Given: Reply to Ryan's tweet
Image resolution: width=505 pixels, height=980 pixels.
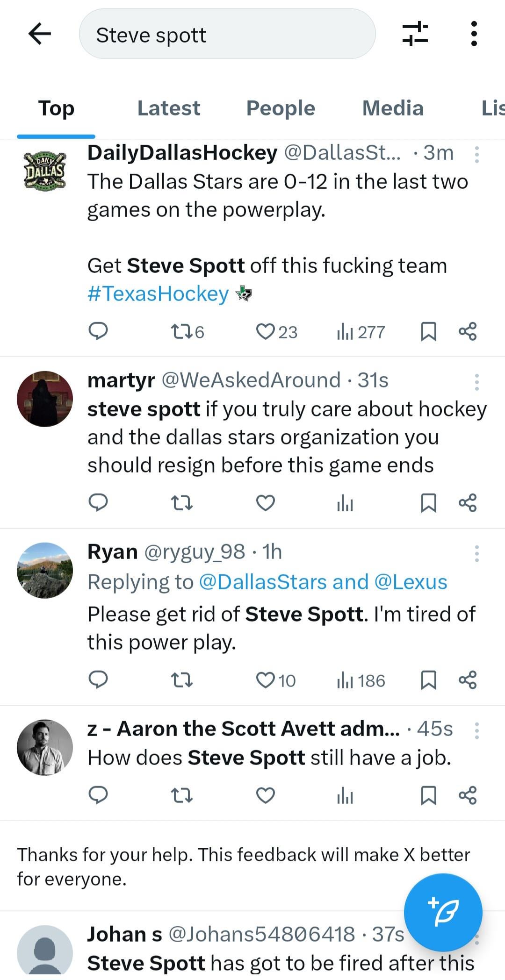Looking at the screenshot, I should click(x=98, y=680).
